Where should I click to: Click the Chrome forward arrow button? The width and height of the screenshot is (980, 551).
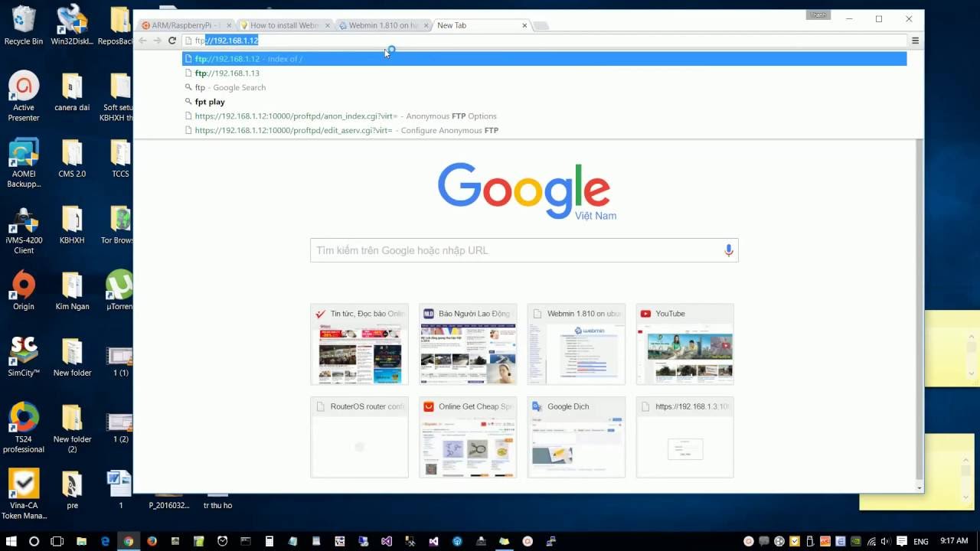pos(158,41)
